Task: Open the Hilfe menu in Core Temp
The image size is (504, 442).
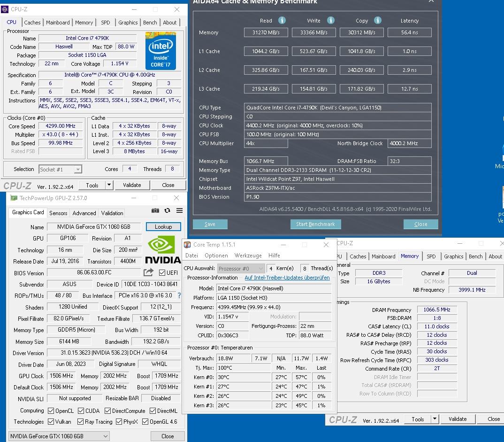Action: pos(274,256)
